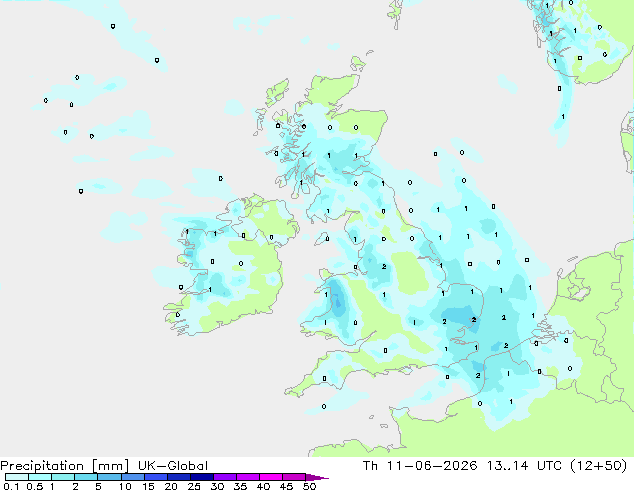Click the legend label '50'
This screenshot has width=634, height=490.
pyautogui.click(x=310, y=486)
